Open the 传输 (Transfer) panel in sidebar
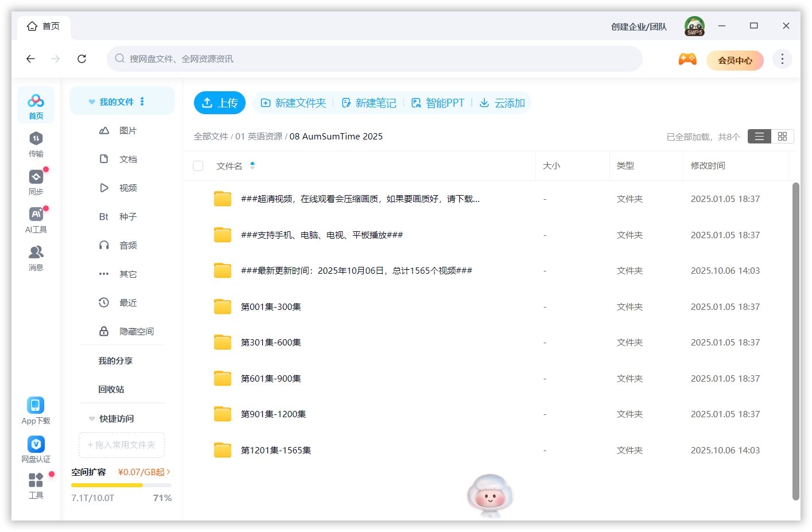Screen dimensions: 812x532 [36, 143]
